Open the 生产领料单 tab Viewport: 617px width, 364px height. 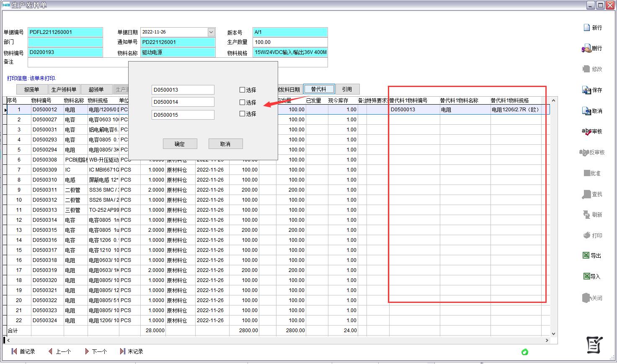(x=64, y=90)
